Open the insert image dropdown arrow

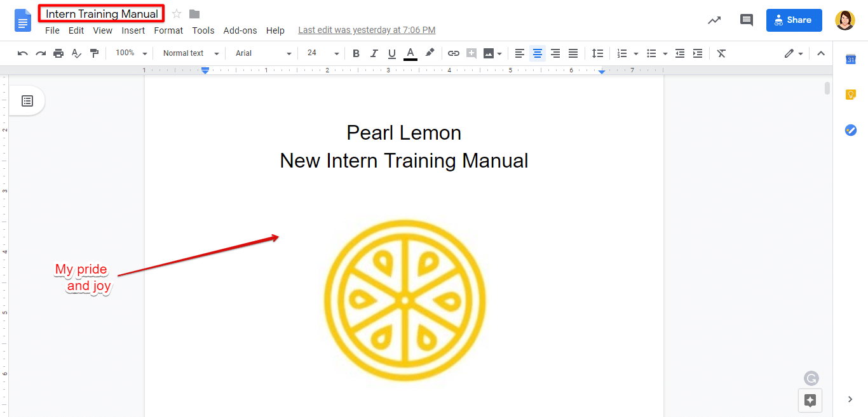pyautogui.click(x=499, y=54)
